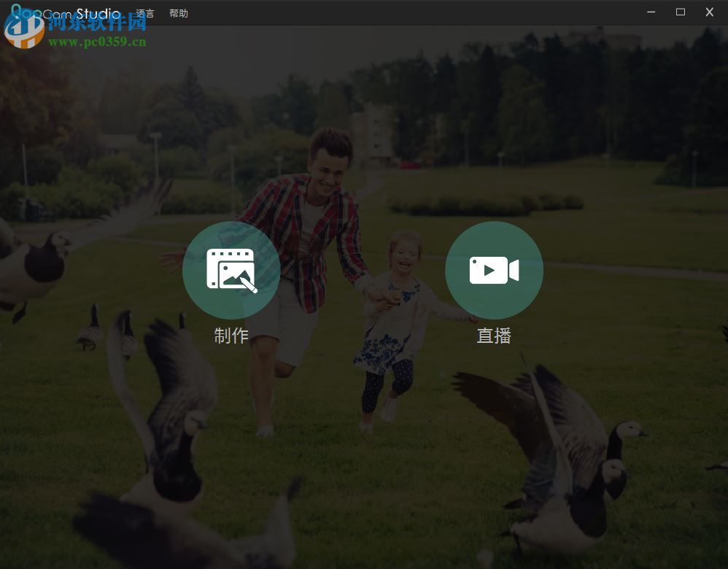Click the 制作 text label
728x569 pixels.
point(232,336)
